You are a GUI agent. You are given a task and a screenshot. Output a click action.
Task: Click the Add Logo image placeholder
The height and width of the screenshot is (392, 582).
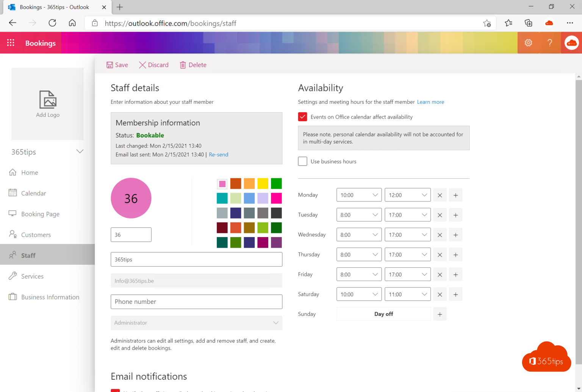[x=48, y=104]
